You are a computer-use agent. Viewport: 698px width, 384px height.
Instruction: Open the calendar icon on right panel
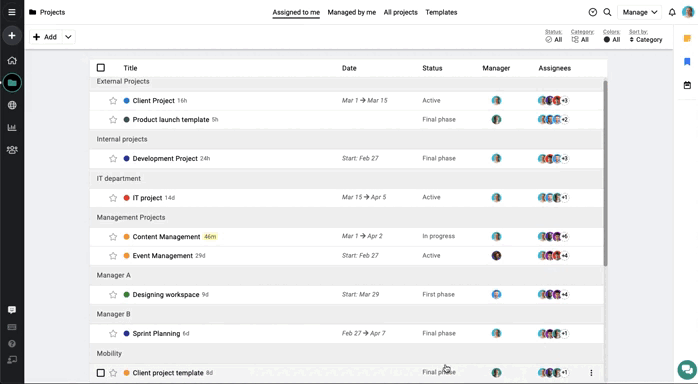(x=687, y=85)
